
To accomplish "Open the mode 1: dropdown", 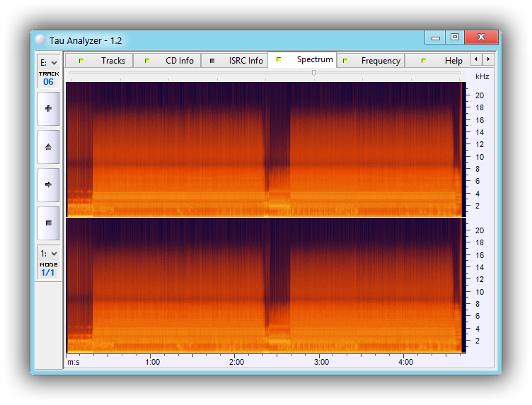I will coord(49,254).
